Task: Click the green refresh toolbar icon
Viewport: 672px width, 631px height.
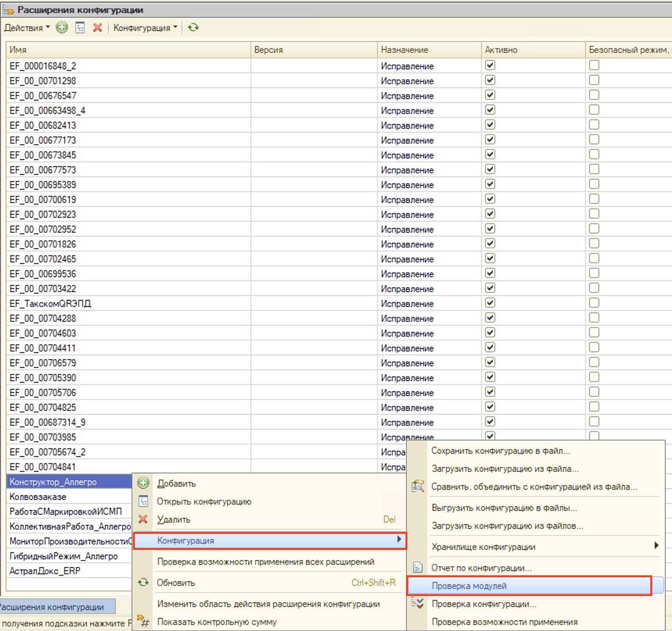Action: pyautogui.click(x=193, y=27)
